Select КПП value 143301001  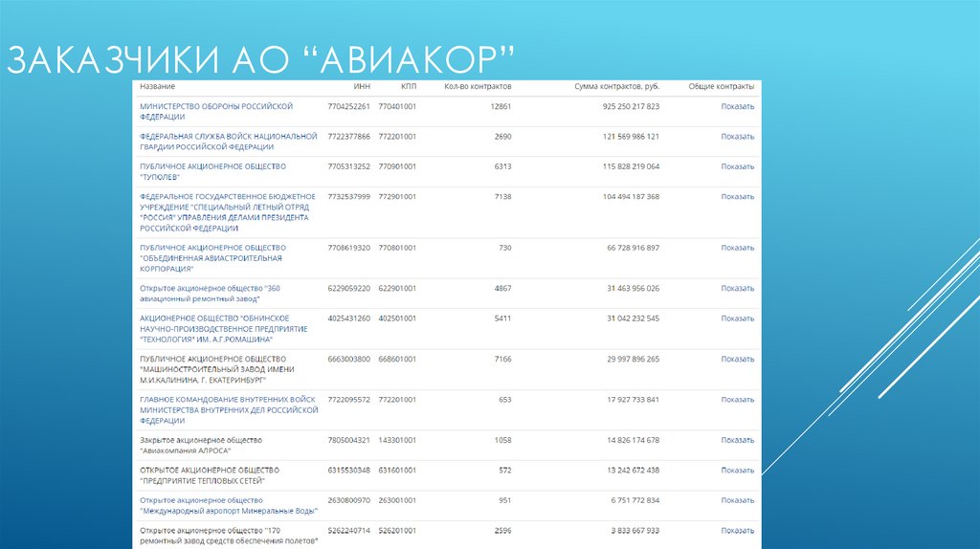pyautogui.click(x=397, y=440)
